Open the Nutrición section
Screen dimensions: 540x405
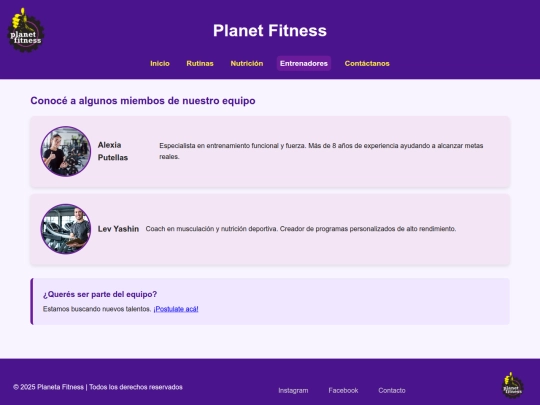tap(247, 63)
